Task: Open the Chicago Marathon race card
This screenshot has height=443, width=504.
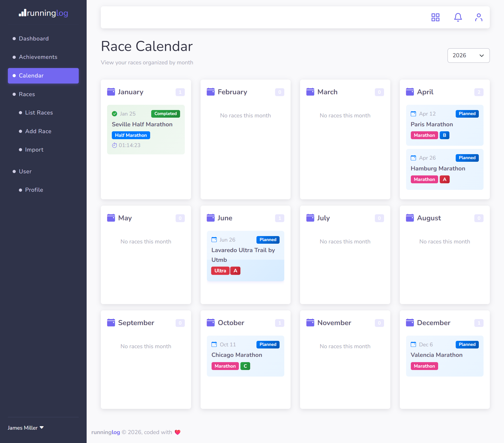Action: coord(245,356)
